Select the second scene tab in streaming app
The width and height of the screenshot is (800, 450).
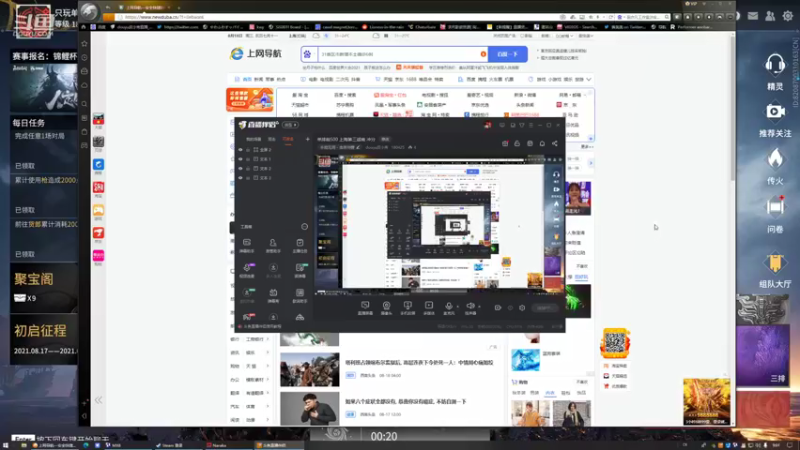[272, 139]
